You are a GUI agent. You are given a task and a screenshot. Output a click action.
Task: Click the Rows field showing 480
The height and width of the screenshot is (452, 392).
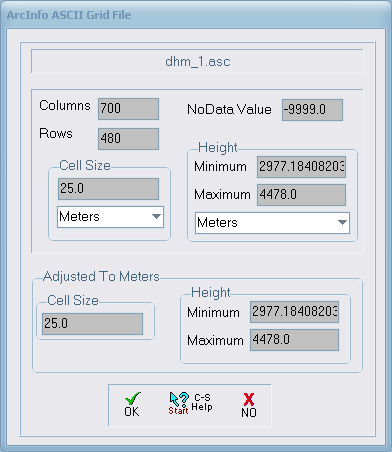(x=128, y=139)
